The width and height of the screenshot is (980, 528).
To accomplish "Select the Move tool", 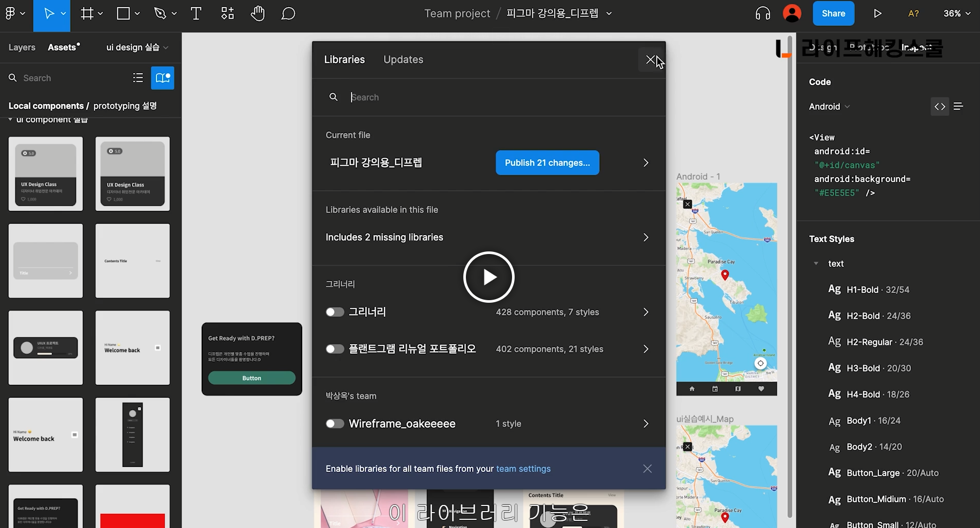I will [x=49, y=13].
